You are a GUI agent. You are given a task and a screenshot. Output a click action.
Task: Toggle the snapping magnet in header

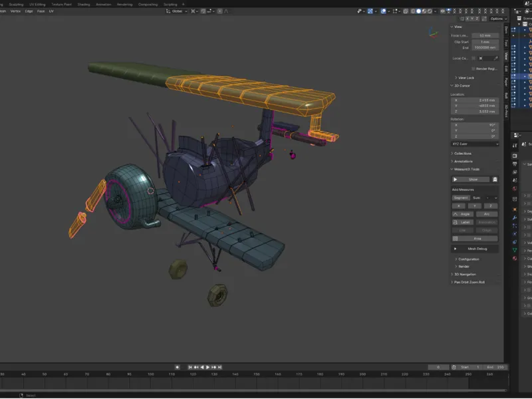point(203,11)
